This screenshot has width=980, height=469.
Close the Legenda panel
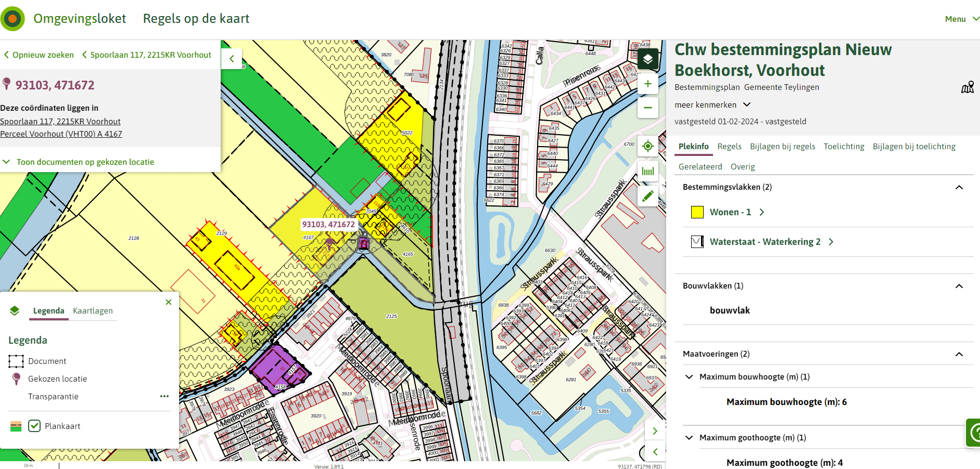click(x=169, y=302)
